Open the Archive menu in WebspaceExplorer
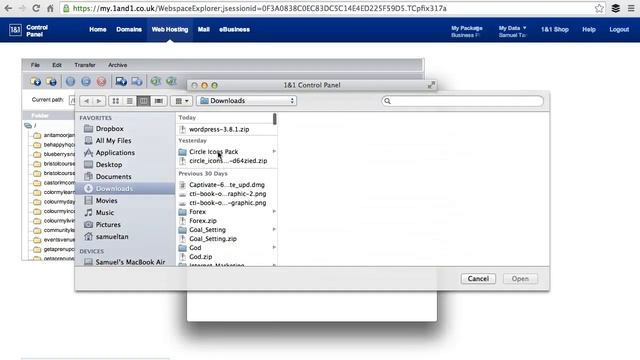Screen dimensions: 640x360 tap(118, 65)
